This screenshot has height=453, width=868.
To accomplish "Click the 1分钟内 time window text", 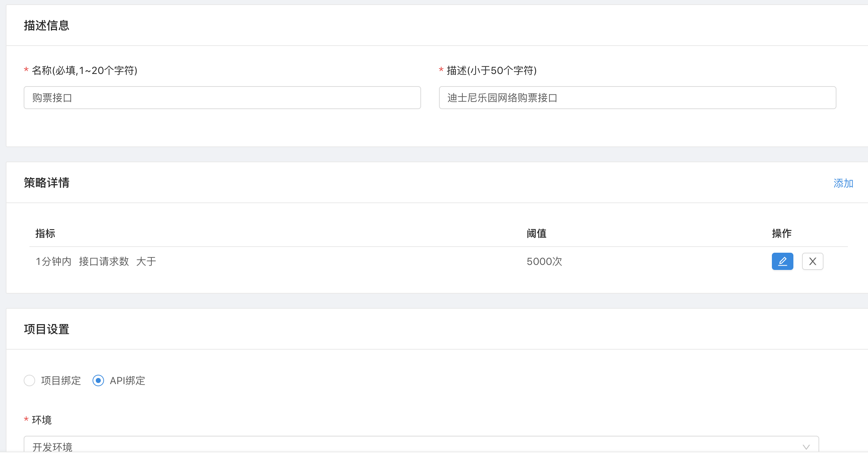I will coord(53,261).
